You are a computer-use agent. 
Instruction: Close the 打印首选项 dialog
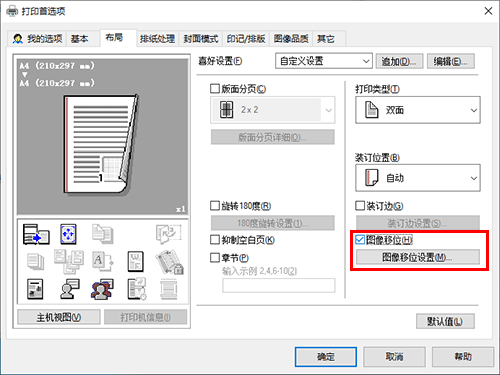(x=488, y=11)
